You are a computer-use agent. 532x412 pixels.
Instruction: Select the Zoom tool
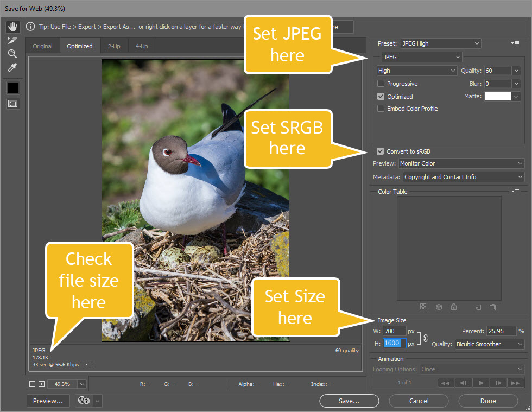click(12, 54)
